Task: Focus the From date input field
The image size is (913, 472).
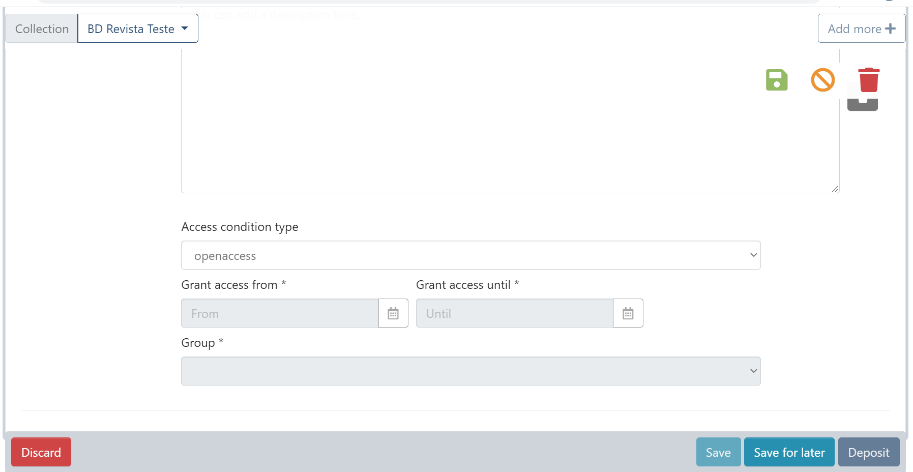Action: 279,313
